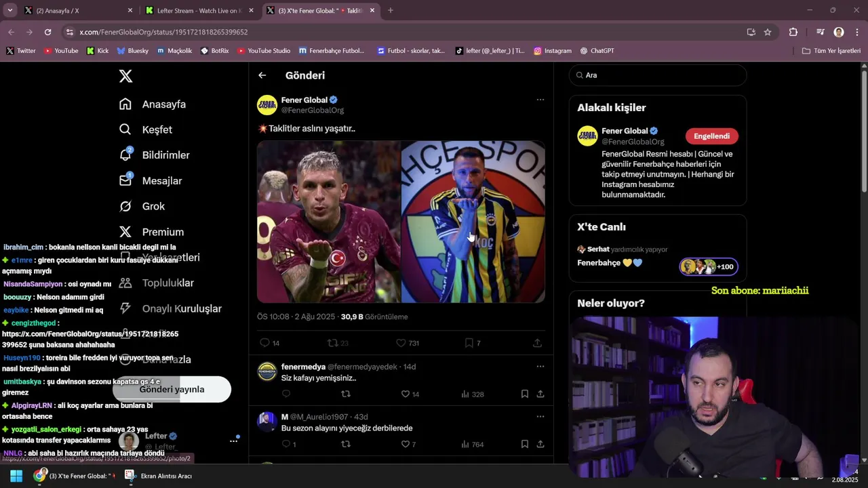The image size is (868, 488).
Task: Click the Gönderi yayınla button
Action: coord(172,389)
